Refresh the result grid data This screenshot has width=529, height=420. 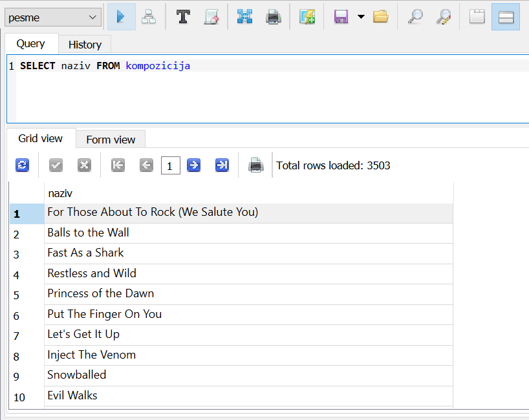tap(22, 165)
